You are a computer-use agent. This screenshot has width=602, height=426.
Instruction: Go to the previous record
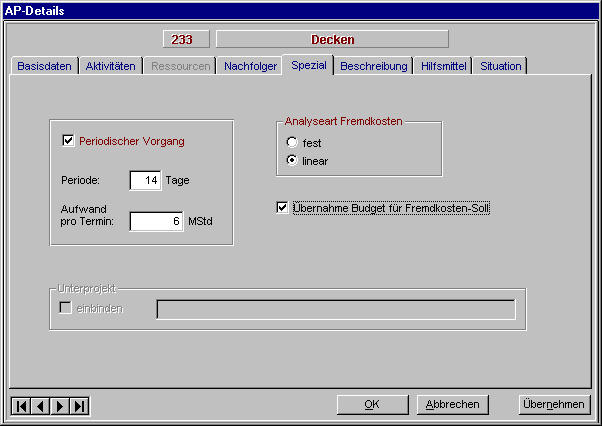(x=40, y=405)
